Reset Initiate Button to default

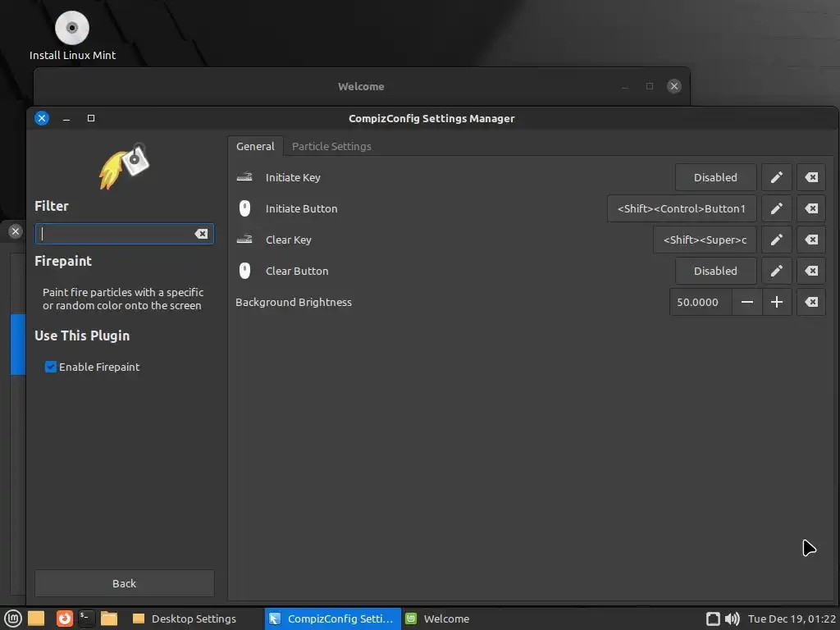[811, 208]
